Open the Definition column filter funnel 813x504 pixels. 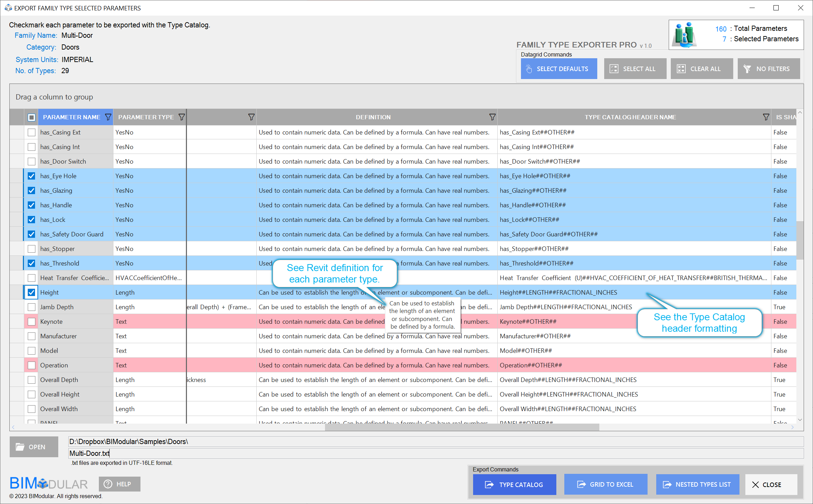point(492,117)
